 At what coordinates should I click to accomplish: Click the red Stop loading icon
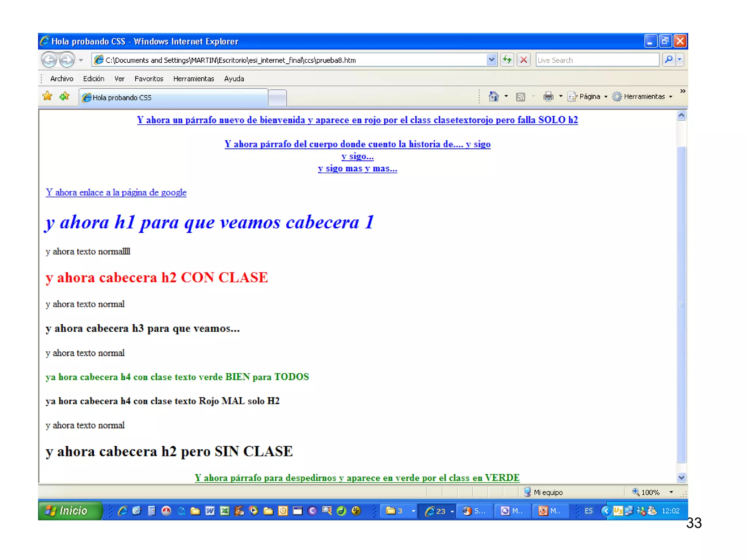tap(523, 60)
